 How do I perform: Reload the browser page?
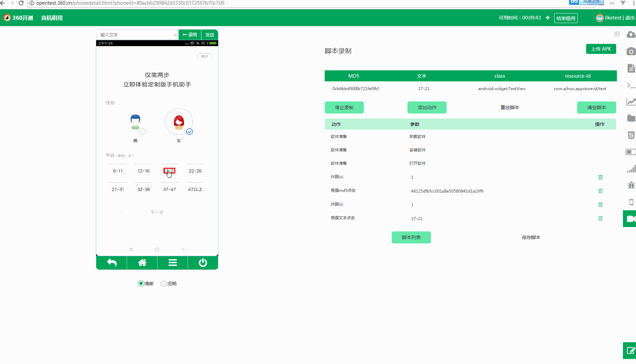click(x=21, y=3)
